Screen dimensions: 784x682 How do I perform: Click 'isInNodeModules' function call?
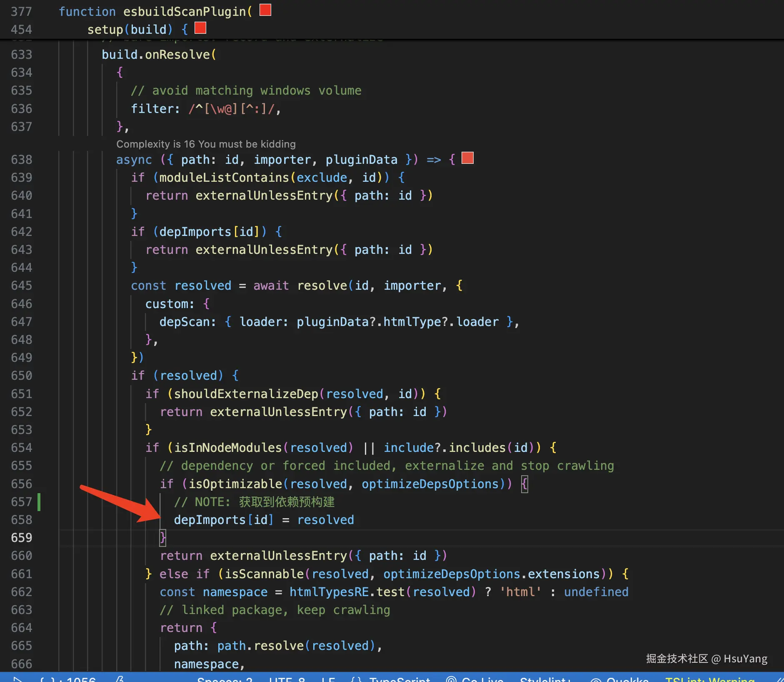228,448
